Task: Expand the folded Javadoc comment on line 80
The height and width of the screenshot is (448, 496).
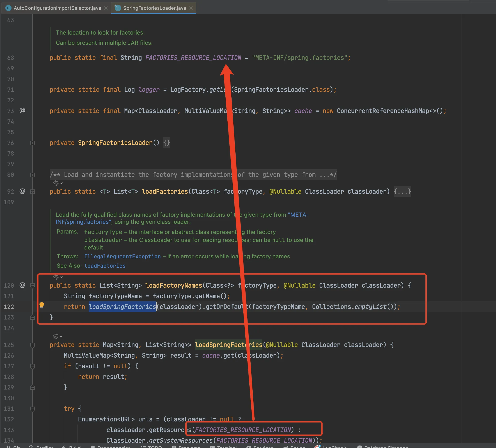Action: [33, 175]
